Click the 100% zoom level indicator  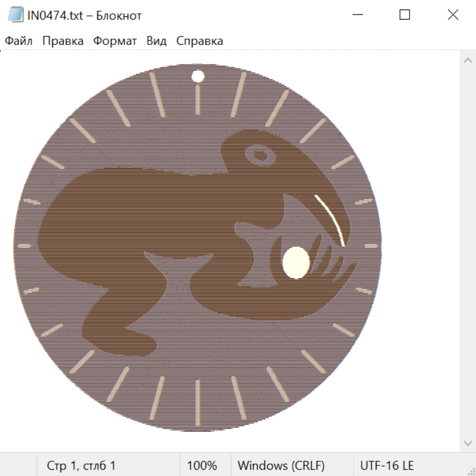(x=202, y=465)
